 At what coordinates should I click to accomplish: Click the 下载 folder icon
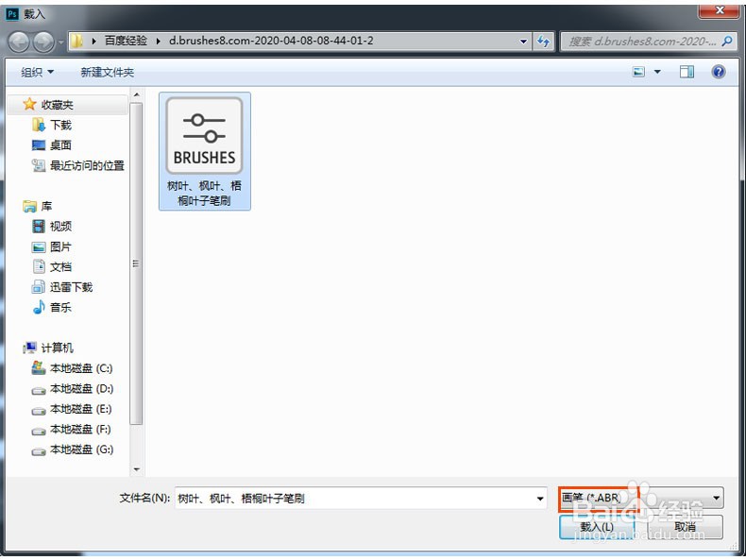pos(39,125)
